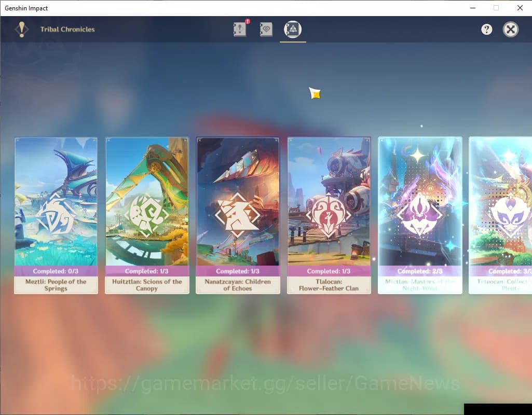Click the Completed 1/3 bar on Nanatzcayan card
This screenshot has width=532, height=415.
pyautogui.click(x=238, y=271)
